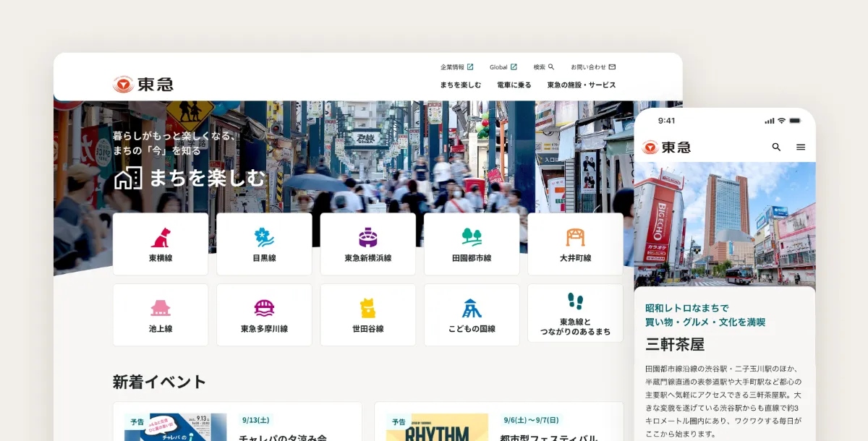
Task: Open the Global external link
Action: [503, 67]
